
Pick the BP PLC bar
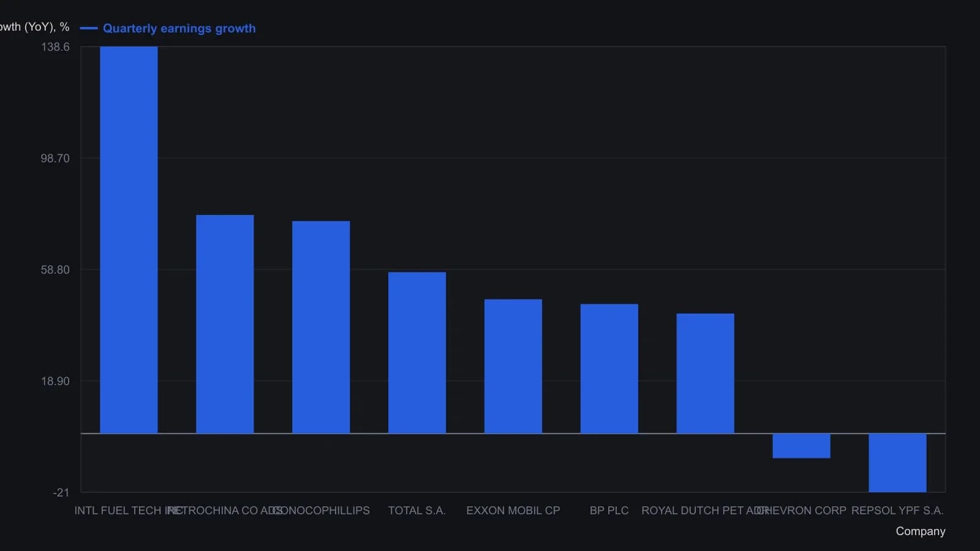click(x=609, y=369)
